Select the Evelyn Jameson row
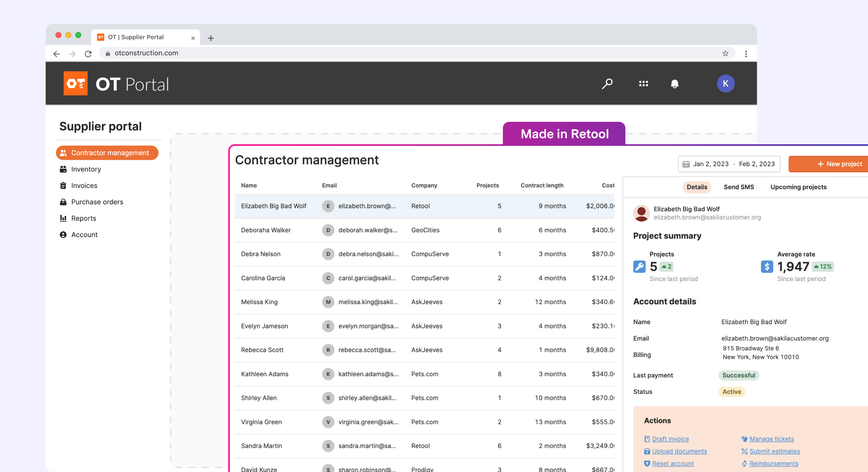This screenshot has width=868, height=472. coord(424,326)
